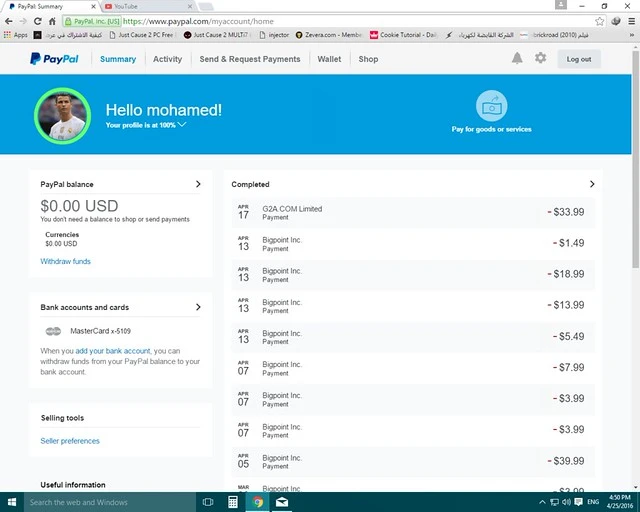This screenshot has width=640, height=512.
Task: Expand the profile completeness chevron
Action: [x=182, y=125]
